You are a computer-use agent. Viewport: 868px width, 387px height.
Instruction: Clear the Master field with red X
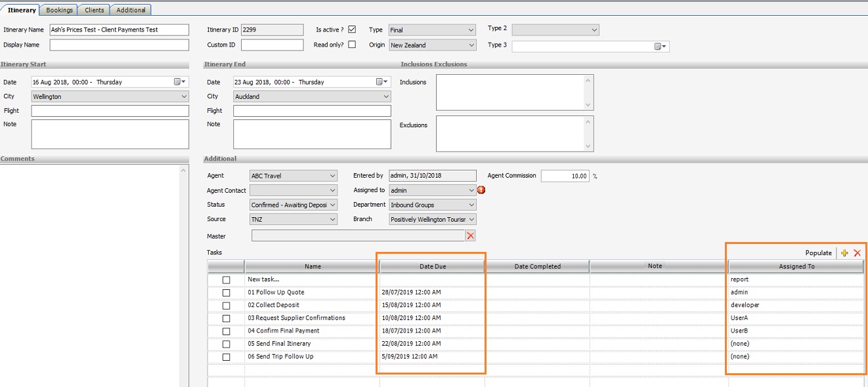pos(470,235)
